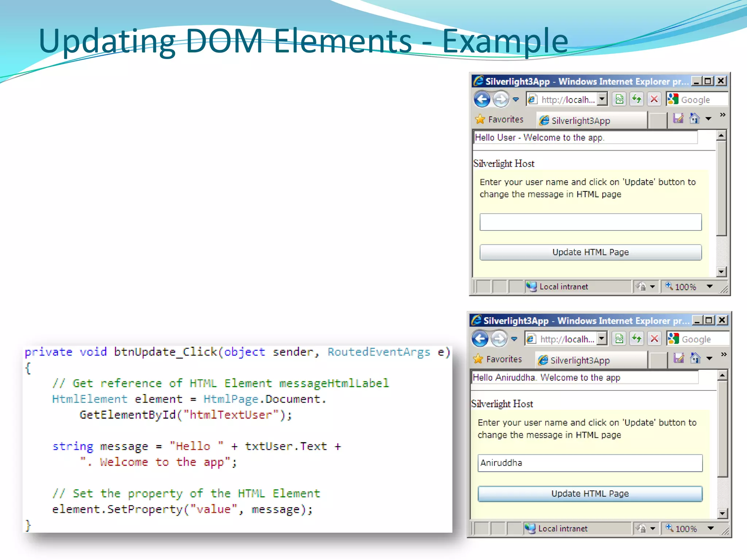The width and height of the screenshot is (747, 560).
Task: Open recent pages dropdown in top browser
Action: (x=516, y=99)
